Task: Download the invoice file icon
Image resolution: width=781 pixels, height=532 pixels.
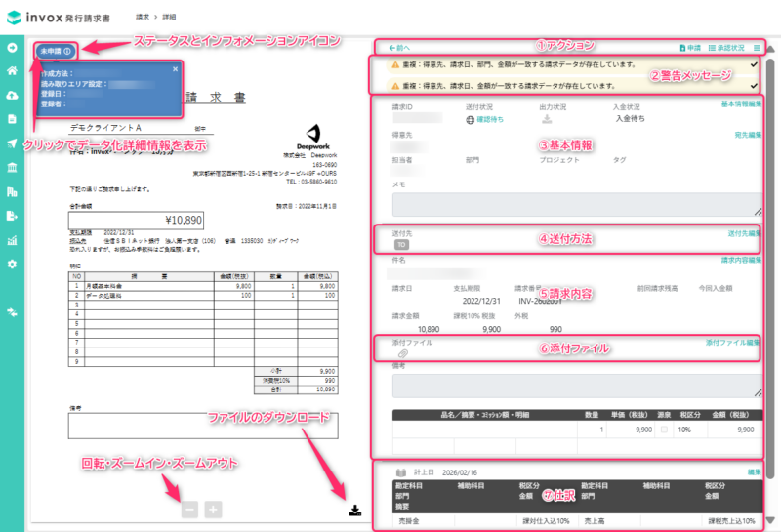Action: (x=355, y=511)
